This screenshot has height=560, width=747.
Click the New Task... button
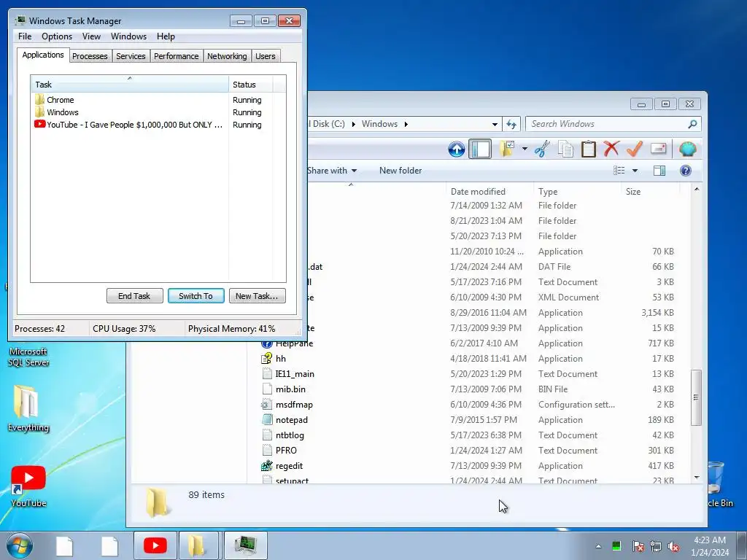click(x=257, y=296)
